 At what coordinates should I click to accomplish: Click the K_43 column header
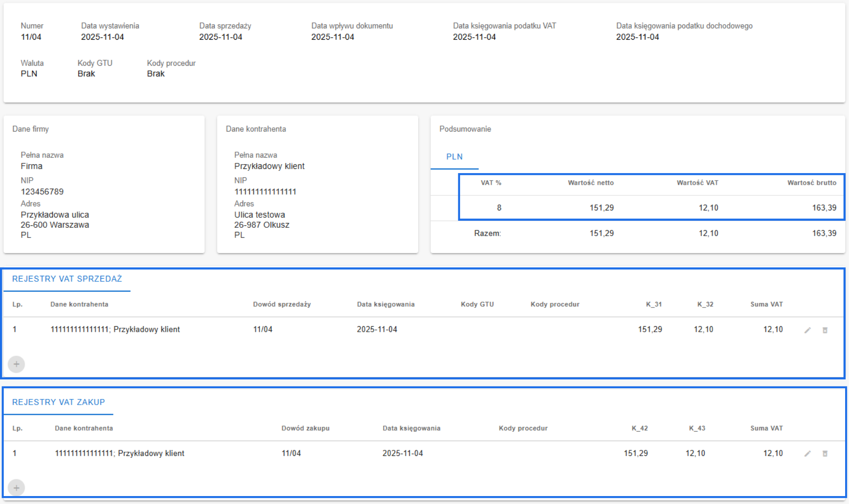697,428
